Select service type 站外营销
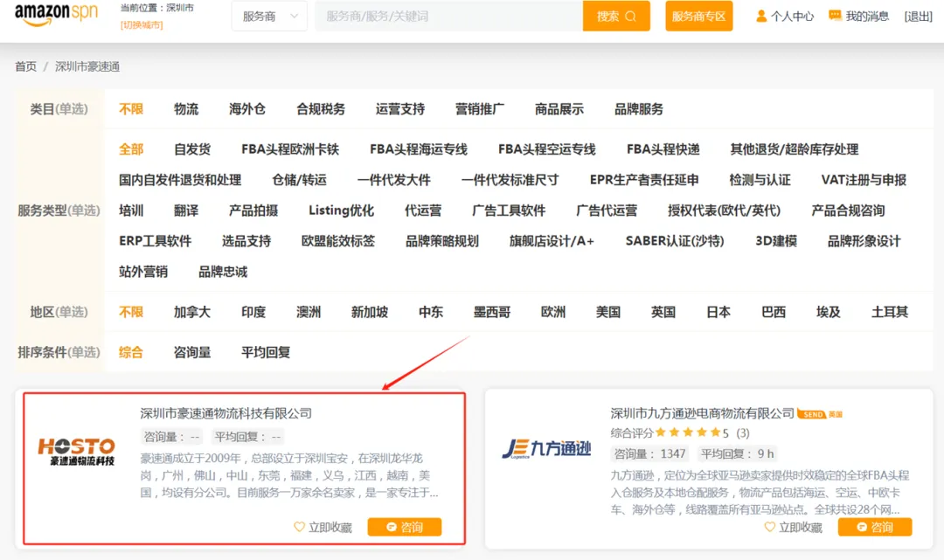This screenshot has width=944, height=560. [143, 272]
